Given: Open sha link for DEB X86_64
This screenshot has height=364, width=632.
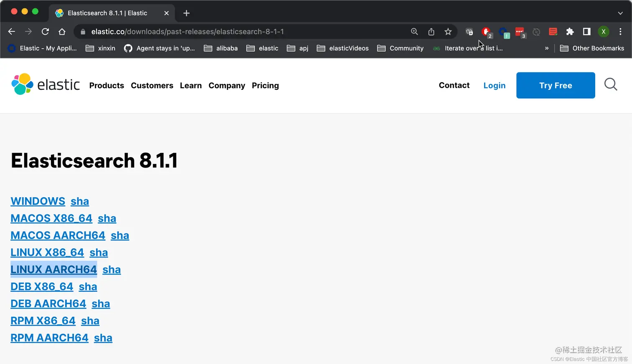Looking at the screenshot, I should (88, 287).
